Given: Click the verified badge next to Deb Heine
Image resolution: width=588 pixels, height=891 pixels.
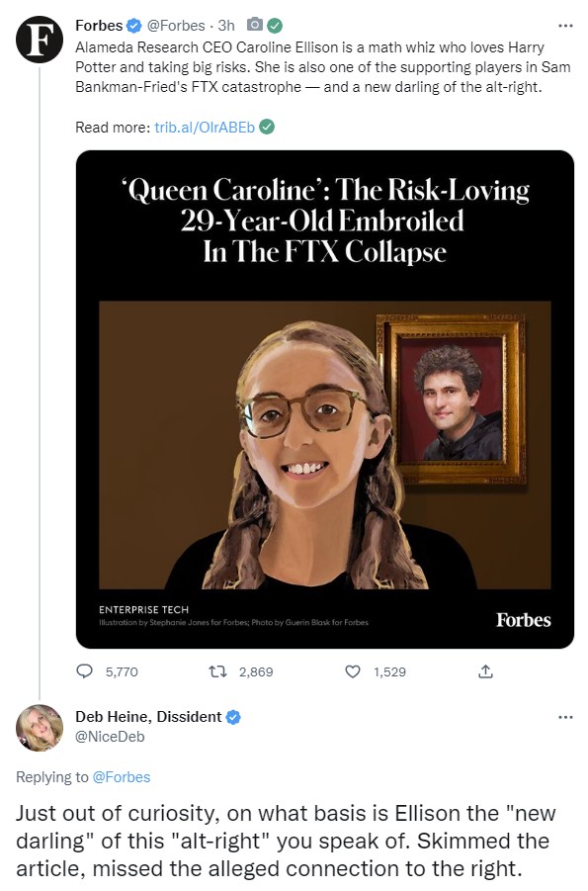Looking at the screenshot, I should point(233,717).
